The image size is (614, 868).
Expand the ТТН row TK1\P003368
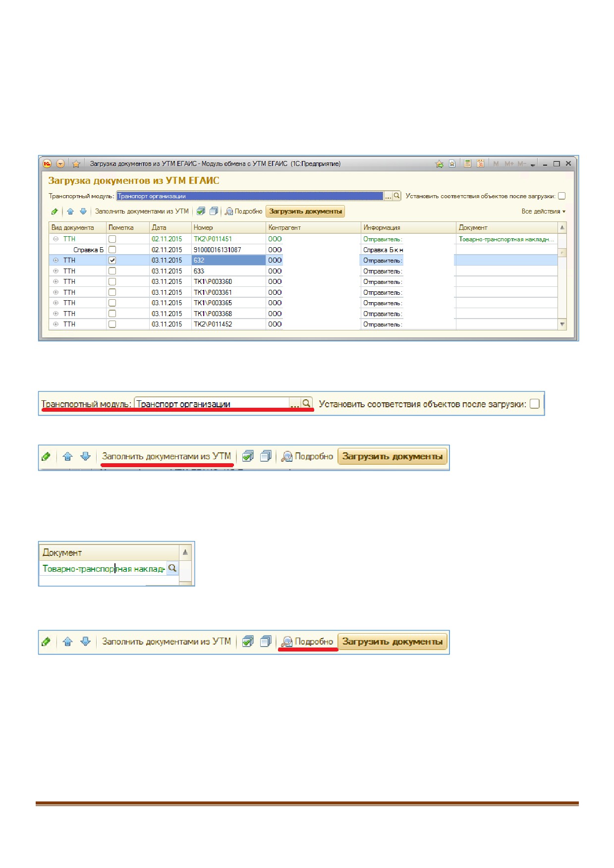point(56,314)
